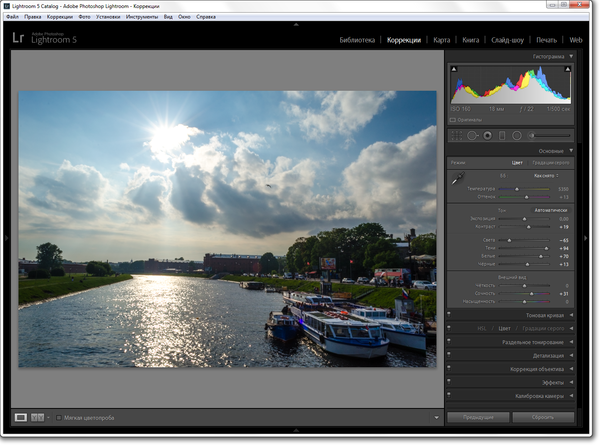Image resolution: width=600 pixels, height=445 pixels.
Task: Open Before/After view options arrow
Action: pos(48,417)
